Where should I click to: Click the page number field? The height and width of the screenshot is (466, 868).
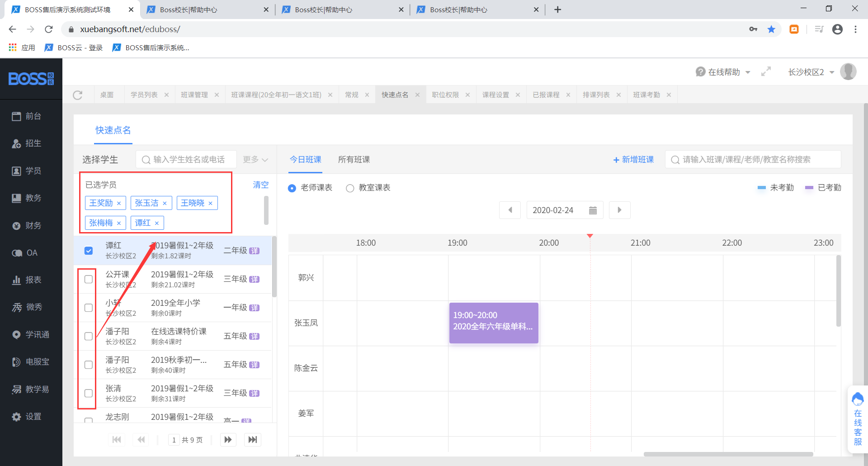pos(174,440)
